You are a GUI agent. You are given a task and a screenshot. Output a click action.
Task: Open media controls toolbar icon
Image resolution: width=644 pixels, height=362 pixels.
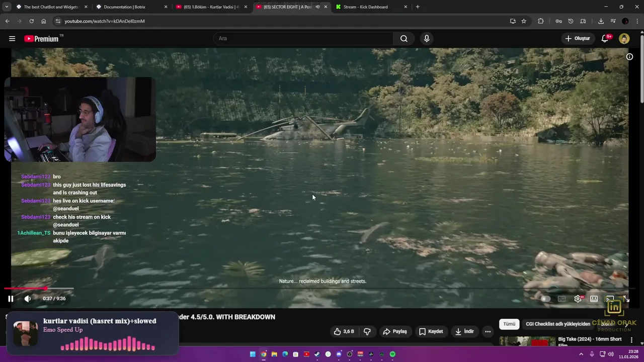tap(613, 21)
